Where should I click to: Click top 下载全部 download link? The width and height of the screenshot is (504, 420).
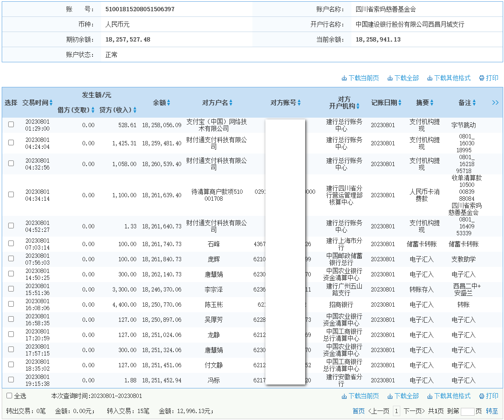pyautogui.click(x=403, y=78)
